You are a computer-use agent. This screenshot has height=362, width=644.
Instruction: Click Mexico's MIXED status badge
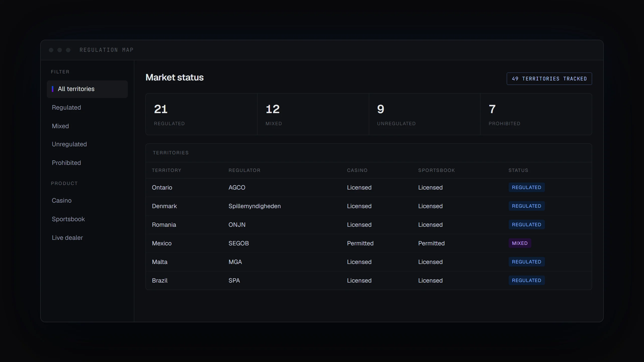click(x=520, y=243)
